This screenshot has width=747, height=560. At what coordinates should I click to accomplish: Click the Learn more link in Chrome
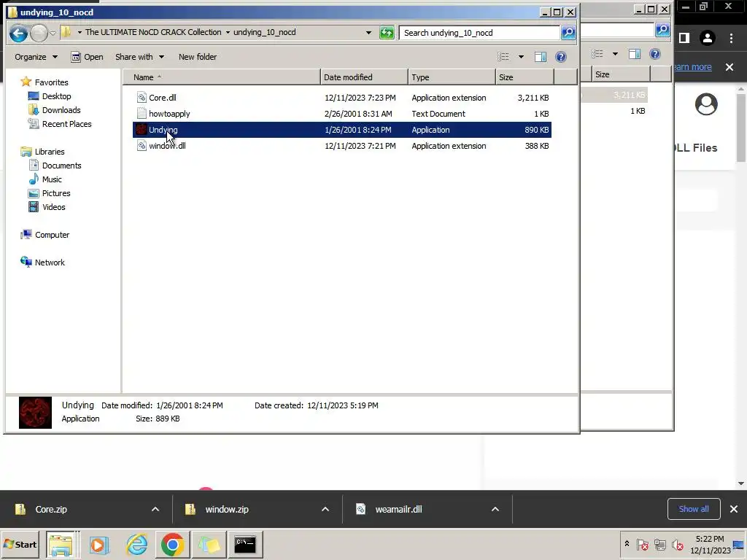[x=693, y=67]
